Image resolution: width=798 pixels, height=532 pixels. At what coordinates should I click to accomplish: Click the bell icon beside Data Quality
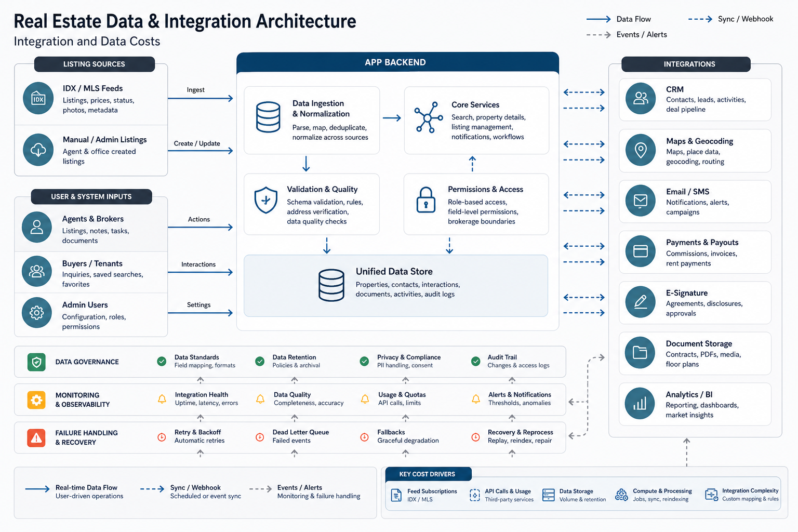tap(260, 399)
